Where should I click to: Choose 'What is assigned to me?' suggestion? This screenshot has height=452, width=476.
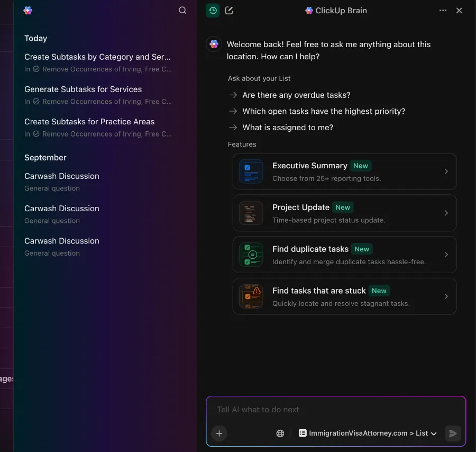tap(287, 128)
